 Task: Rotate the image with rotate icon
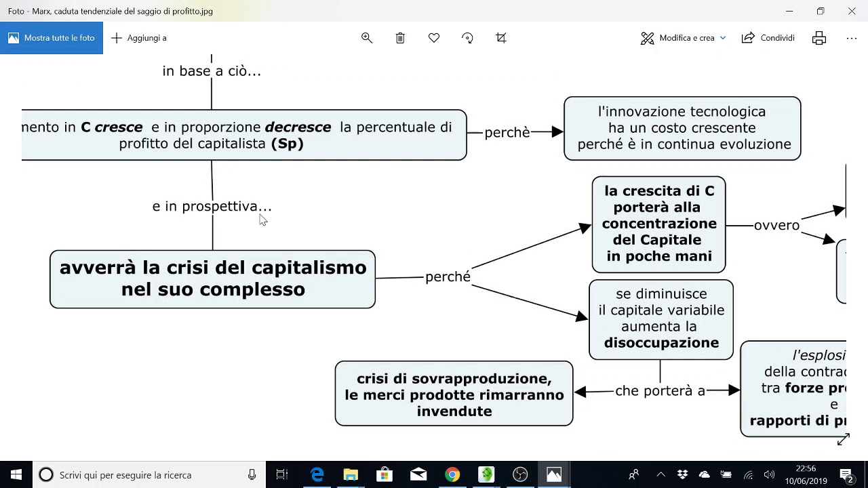click(467, 38)
